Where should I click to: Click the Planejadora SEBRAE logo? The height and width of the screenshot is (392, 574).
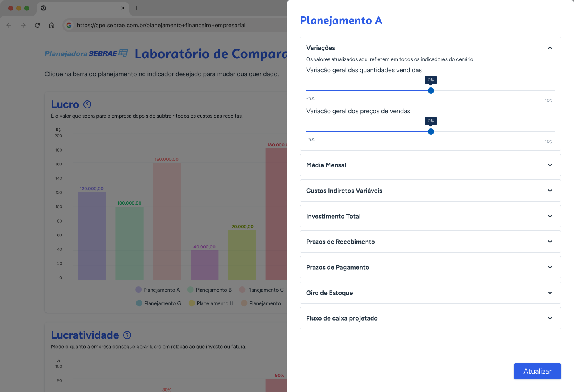tap(86, 53)
